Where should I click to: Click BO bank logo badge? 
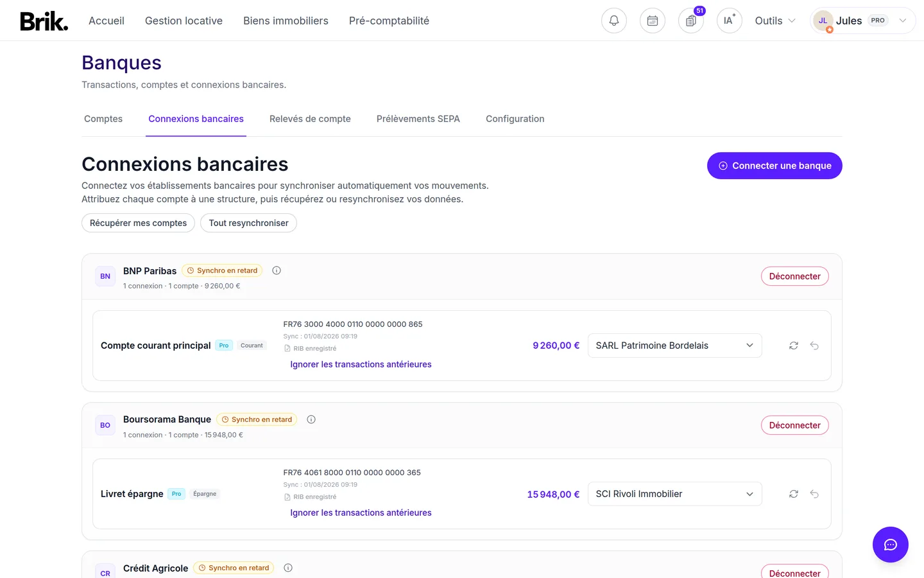pos(105,425)
